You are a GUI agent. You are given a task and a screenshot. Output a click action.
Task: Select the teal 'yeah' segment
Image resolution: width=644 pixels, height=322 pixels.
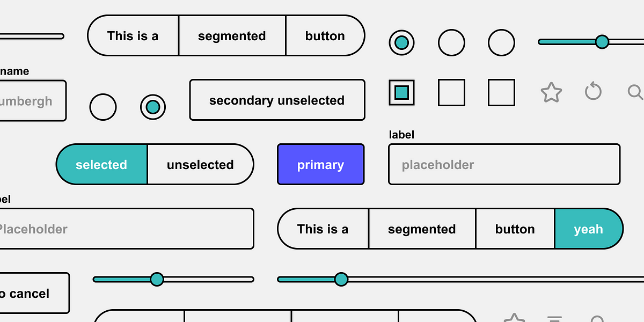point(589,229)
